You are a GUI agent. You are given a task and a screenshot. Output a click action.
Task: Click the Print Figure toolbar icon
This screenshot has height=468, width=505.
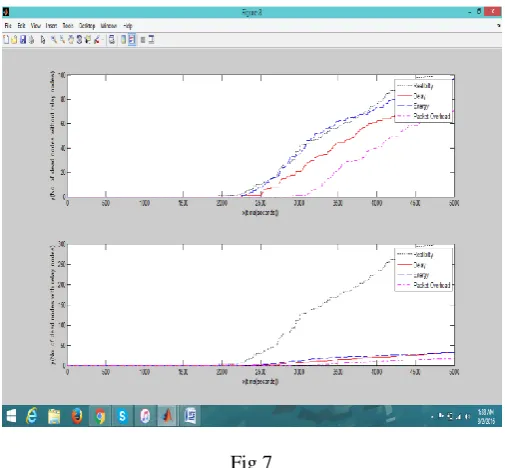[x=31, y=40]
